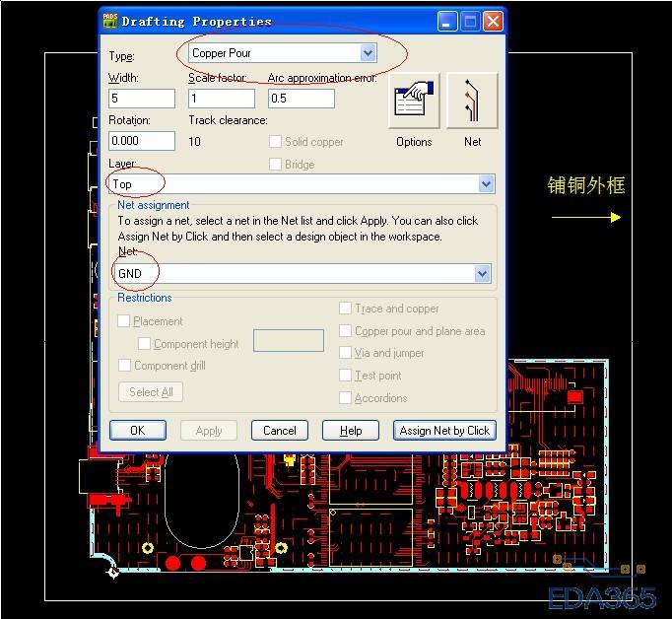The image size is (672, 619).
Task: Click the PADS icon in the title bar
Action: (x=110, y=21)
